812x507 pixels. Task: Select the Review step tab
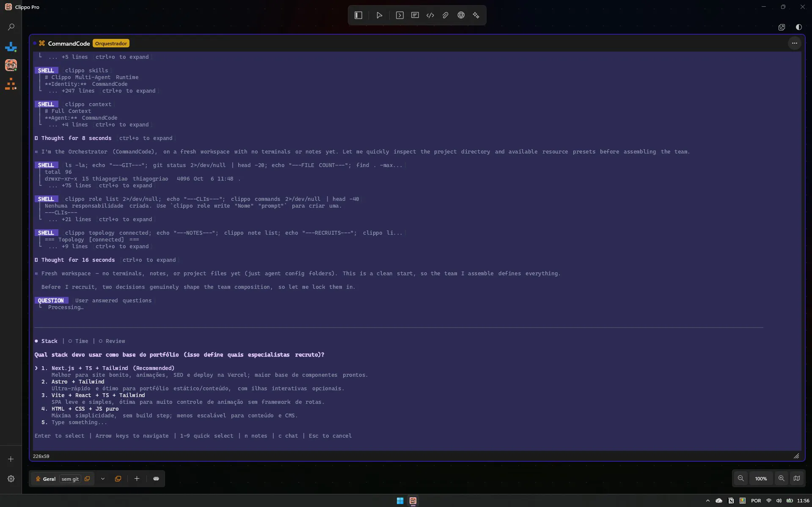(112, 341)
